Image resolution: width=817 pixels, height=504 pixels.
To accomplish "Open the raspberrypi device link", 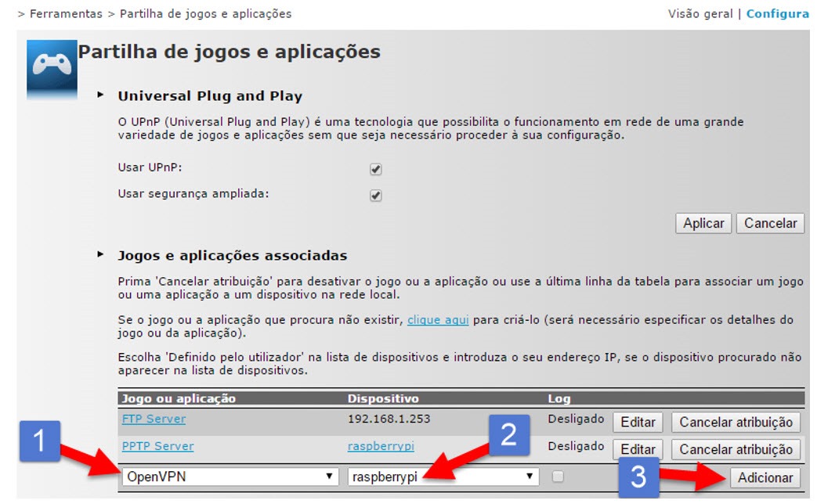I will coord(381,446).
